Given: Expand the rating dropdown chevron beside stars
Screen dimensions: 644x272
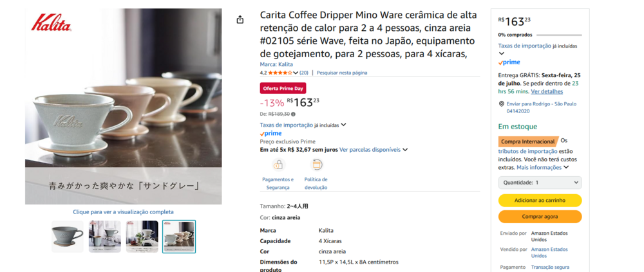Looking at the screenshot, I should click(296, 73).
